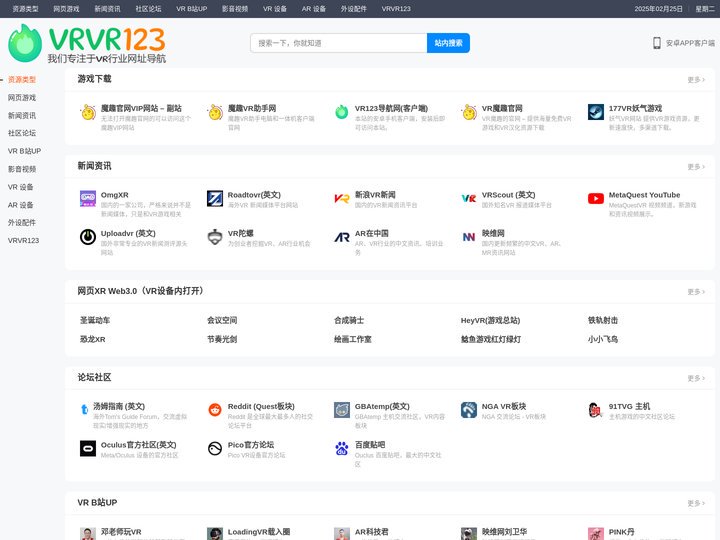Open the 圣诞动车 link
The height and width of the screenshot is (540, 720).
[x=95, y=320]
